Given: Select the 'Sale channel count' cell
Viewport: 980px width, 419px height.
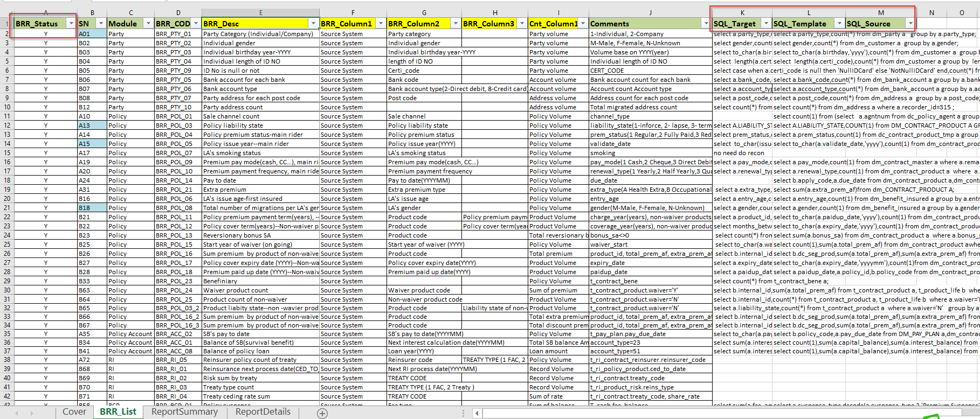Looking at the screenshot, I should 261,116.
